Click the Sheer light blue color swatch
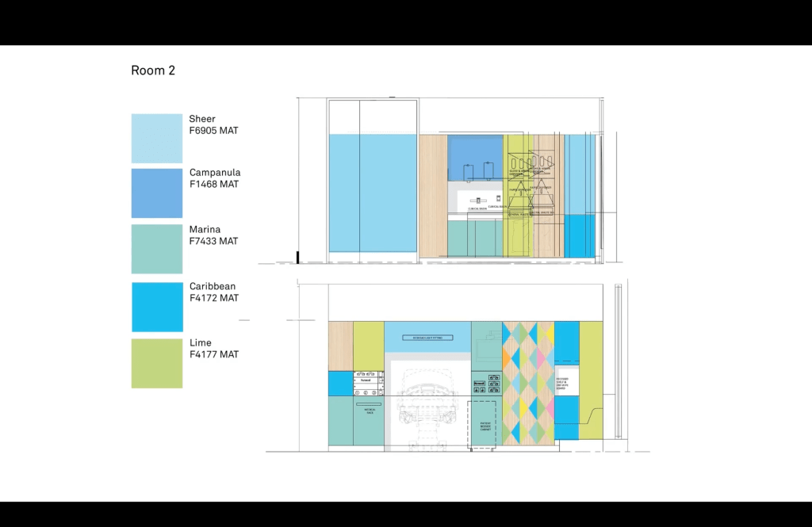 [x=156, y=138]
